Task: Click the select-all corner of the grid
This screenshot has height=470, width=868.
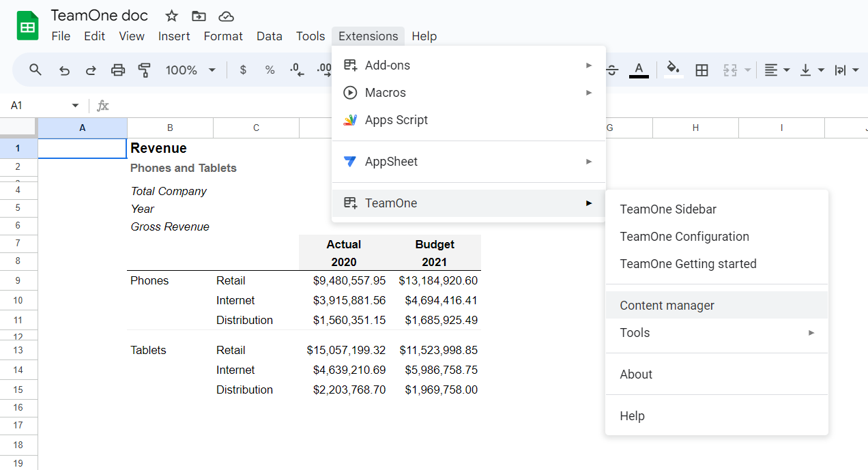Action: pyautogui.click(x=18, y=128)
